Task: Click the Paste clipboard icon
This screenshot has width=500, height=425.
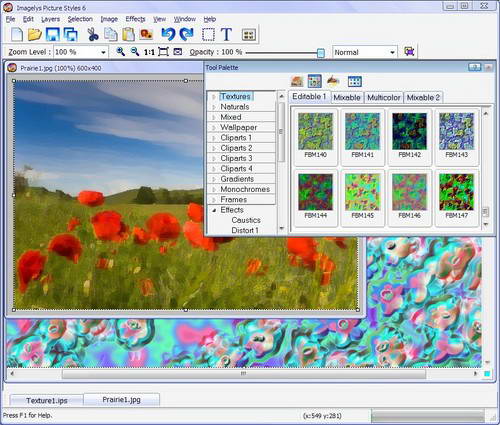Action: 128,34
